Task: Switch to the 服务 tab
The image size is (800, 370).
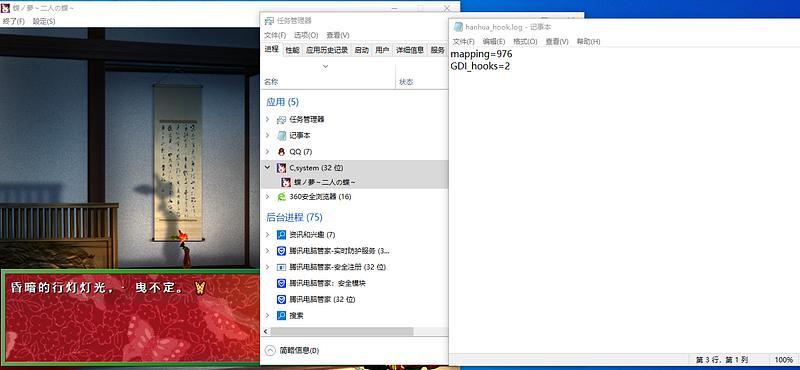Action: point(438,50)
